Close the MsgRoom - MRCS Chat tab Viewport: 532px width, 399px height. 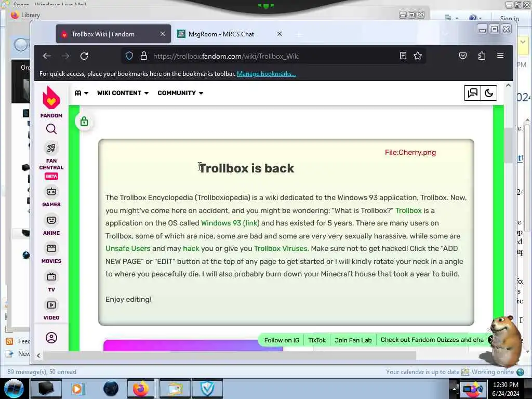pos(279,34)
